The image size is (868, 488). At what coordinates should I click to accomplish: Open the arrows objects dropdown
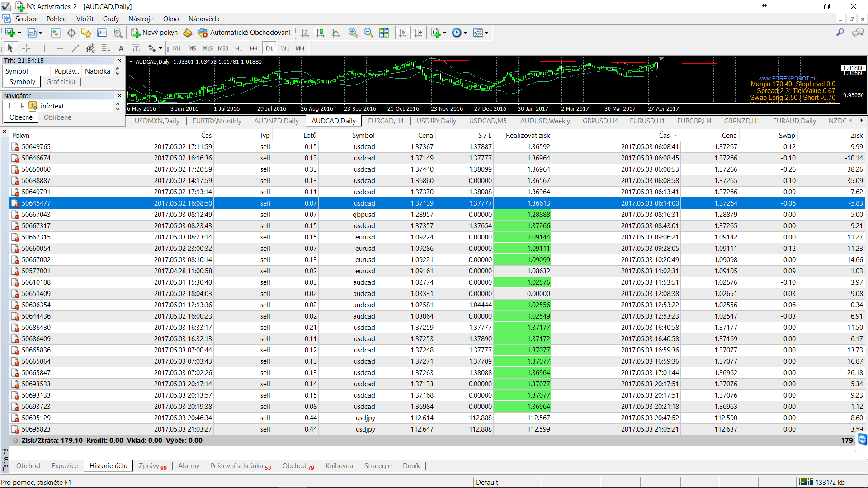coord(155,48)
